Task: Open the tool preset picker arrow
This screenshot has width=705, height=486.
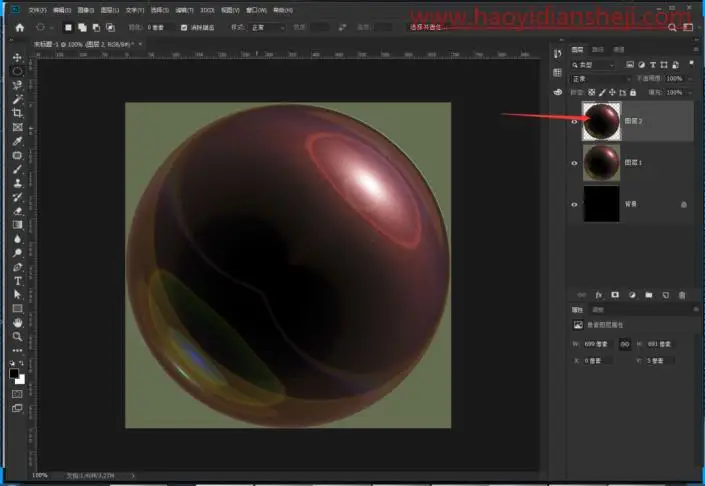Action: (x=51, y=27)
